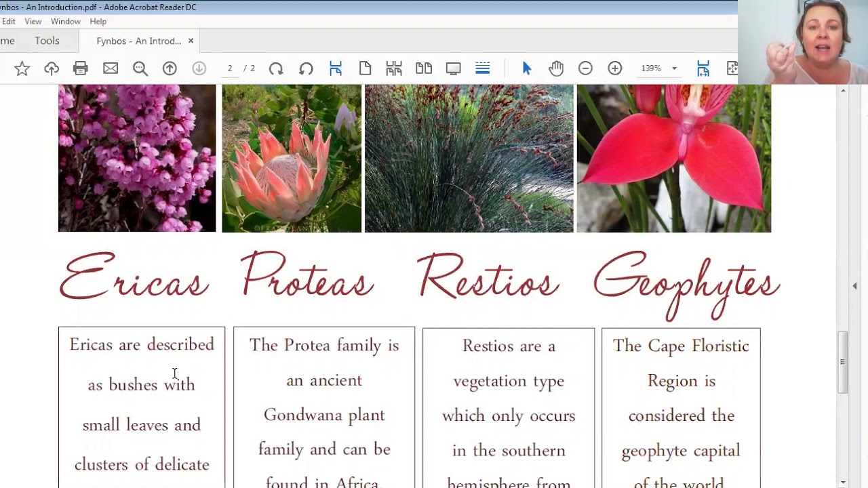Select the Fynbos - An Introd... document tab

pos(138,41)
